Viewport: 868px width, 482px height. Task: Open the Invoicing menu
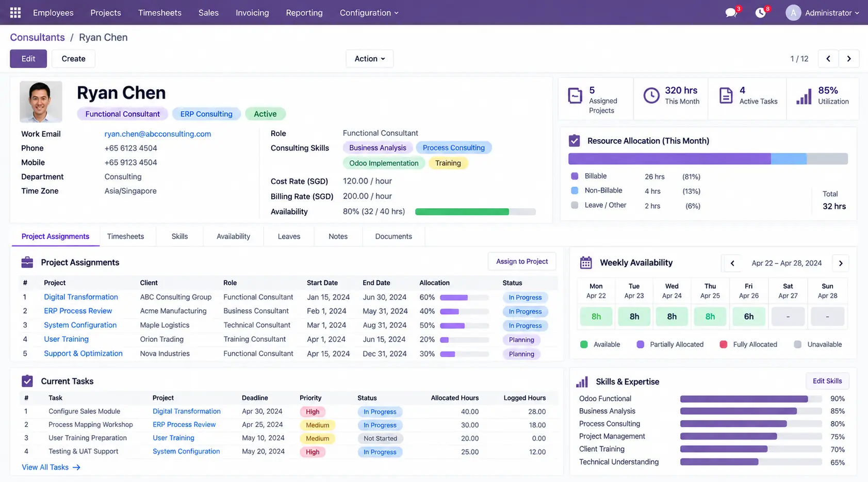click(x=252, y=12)
